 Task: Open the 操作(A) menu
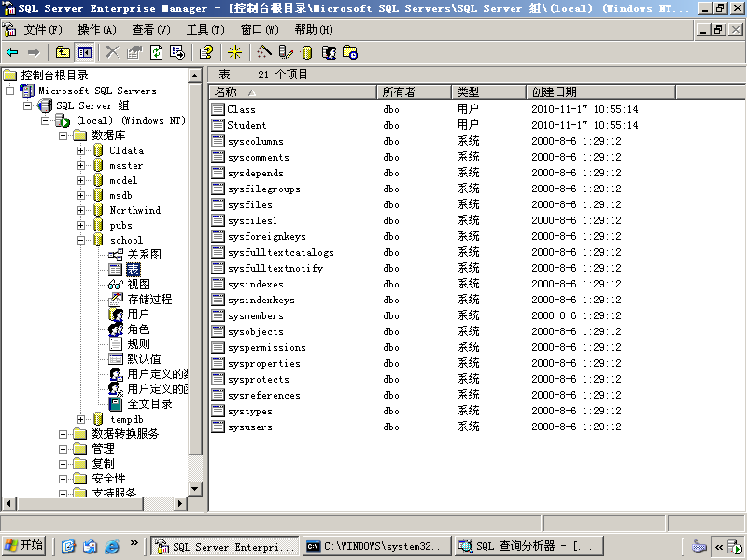(97, 30)
